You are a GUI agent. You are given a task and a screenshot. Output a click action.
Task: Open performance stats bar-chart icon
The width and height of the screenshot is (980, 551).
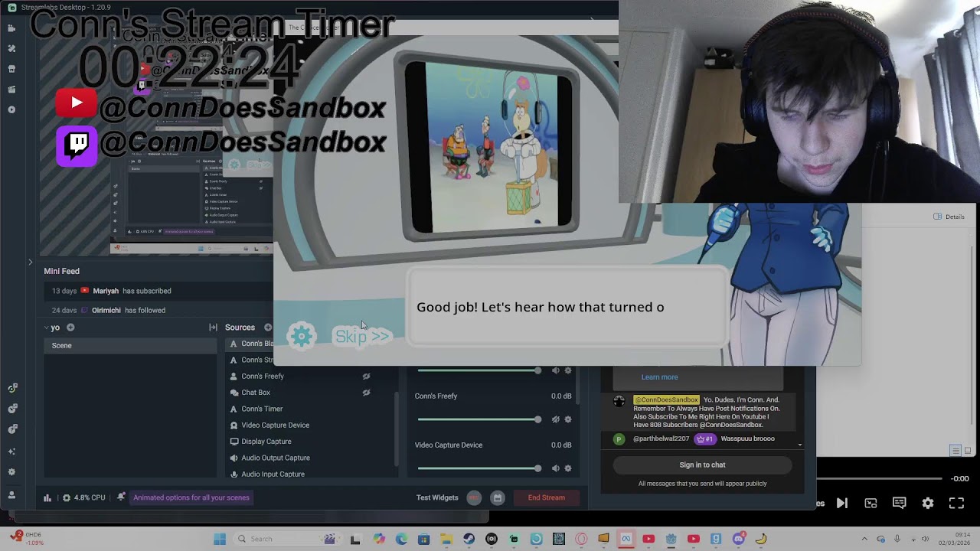point(47,497)
